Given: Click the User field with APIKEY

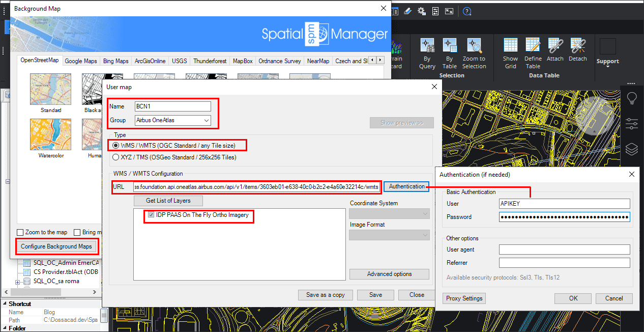Looking at the screenshot, I should click(565, 204).
